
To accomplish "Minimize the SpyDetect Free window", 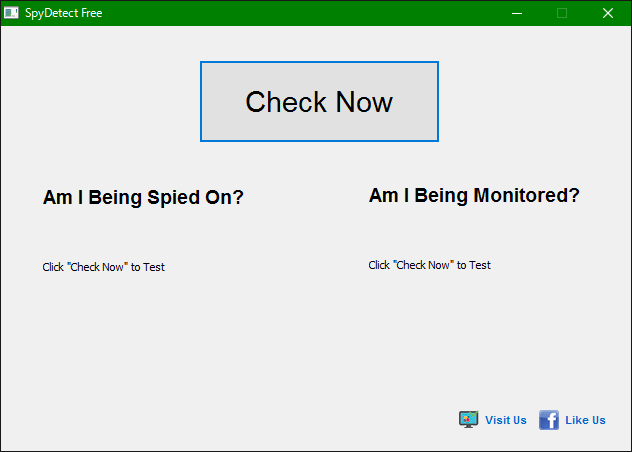I will point(517,13).
